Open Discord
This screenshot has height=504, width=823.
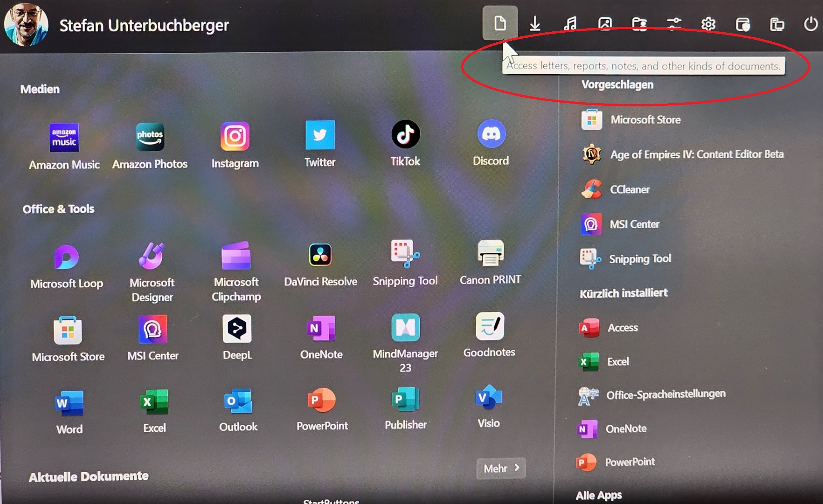pyautogui.click(x=491, y=143)
